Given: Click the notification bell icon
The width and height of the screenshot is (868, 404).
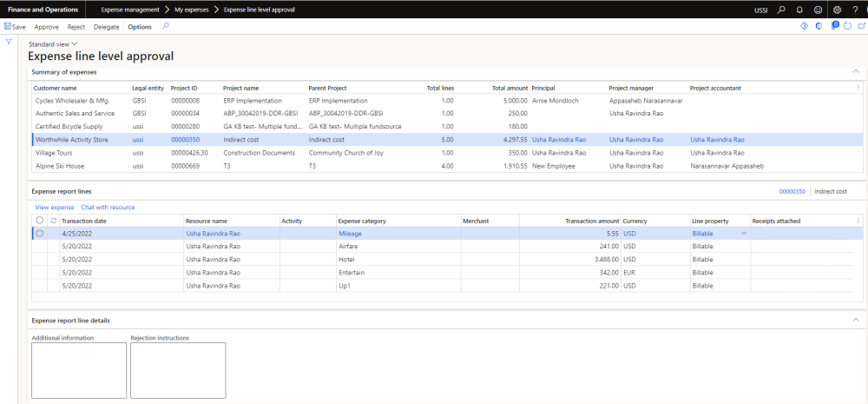Looking at the screenshot, I should click(799, 10).
